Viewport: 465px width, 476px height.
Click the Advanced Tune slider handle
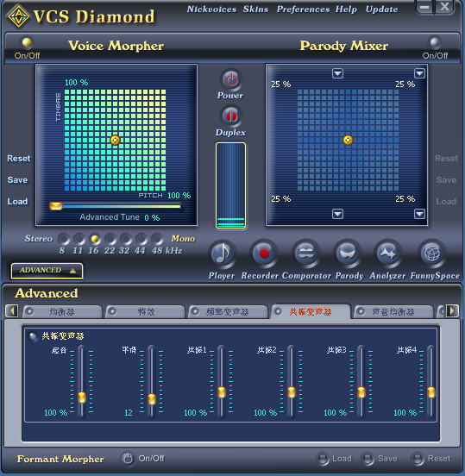(56, 206)
